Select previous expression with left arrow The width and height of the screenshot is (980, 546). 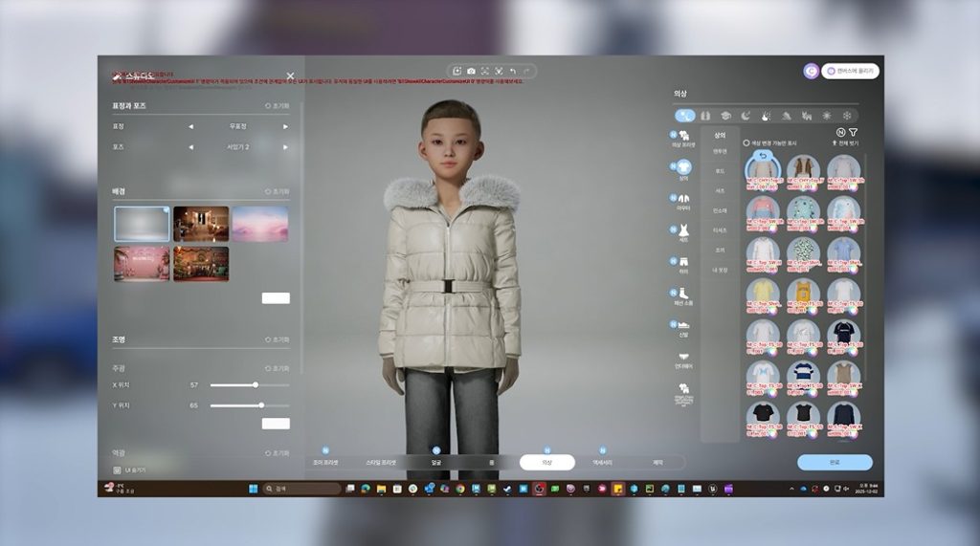[x=190, y=127]
